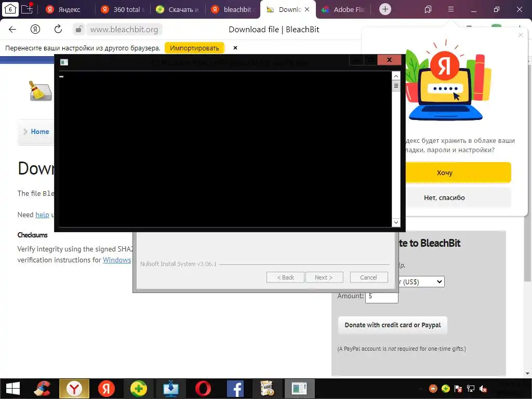Open a new tab with the plus button
Image resolution: width=532 pixels, height=399 pixels.
[x=385, y=9]
